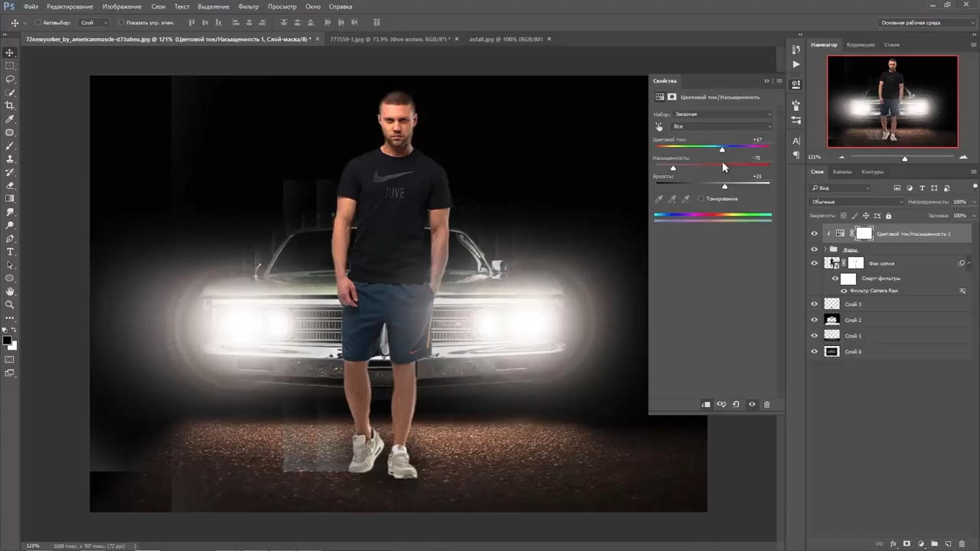The height and width of the screenshot is (551, 980).
Task: Select the Lasso tool
Action: click(x=10, y=79)
